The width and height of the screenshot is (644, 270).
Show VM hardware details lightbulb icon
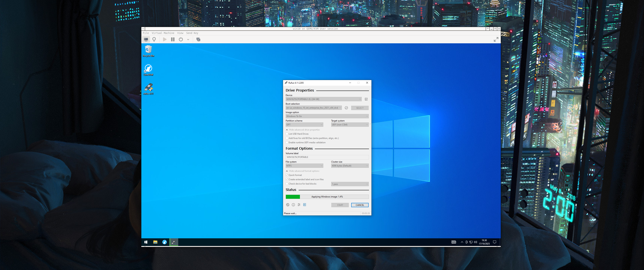pos(154,39)
